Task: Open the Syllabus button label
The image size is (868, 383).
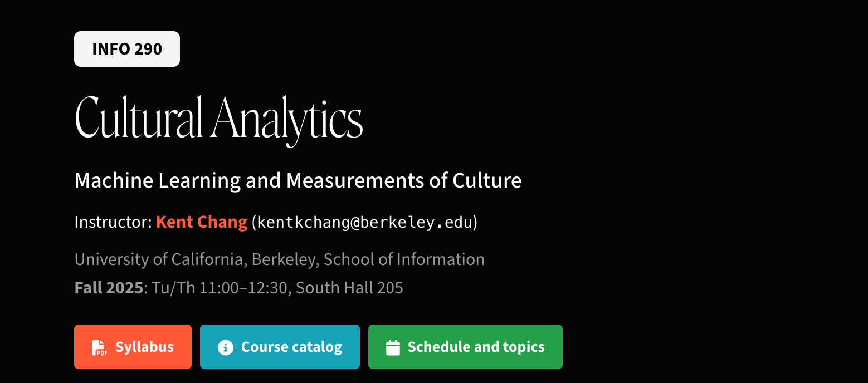Action: click(x=144, y=347)
